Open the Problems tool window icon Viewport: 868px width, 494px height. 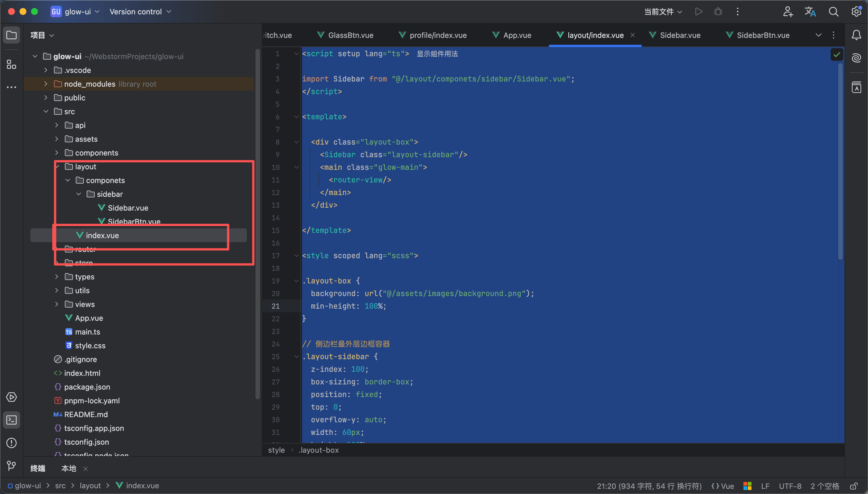[x=11, y=443]
